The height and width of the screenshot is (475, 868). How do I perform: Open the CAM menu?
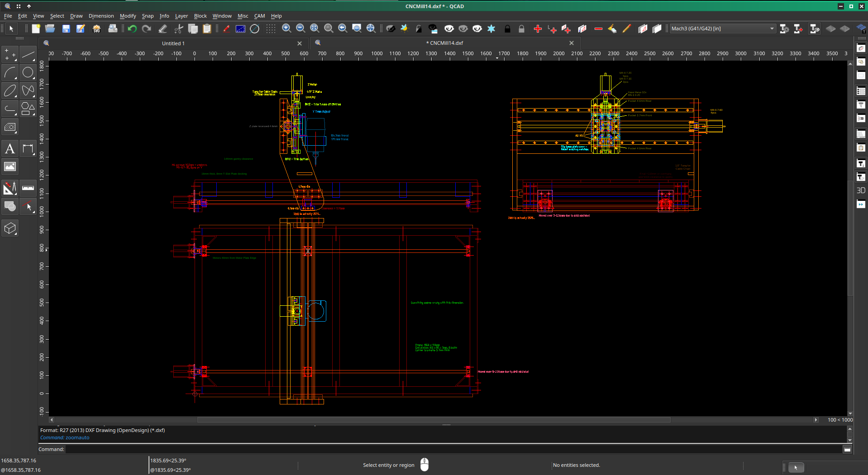(259, 16)
